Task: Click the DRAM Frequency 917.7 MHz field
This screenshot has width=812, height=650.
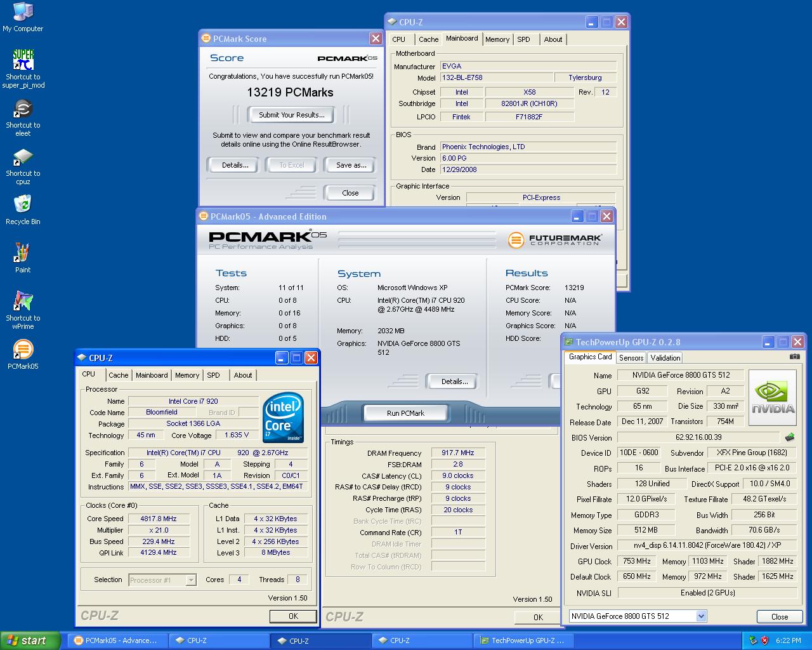Action: tap(458, 453)
